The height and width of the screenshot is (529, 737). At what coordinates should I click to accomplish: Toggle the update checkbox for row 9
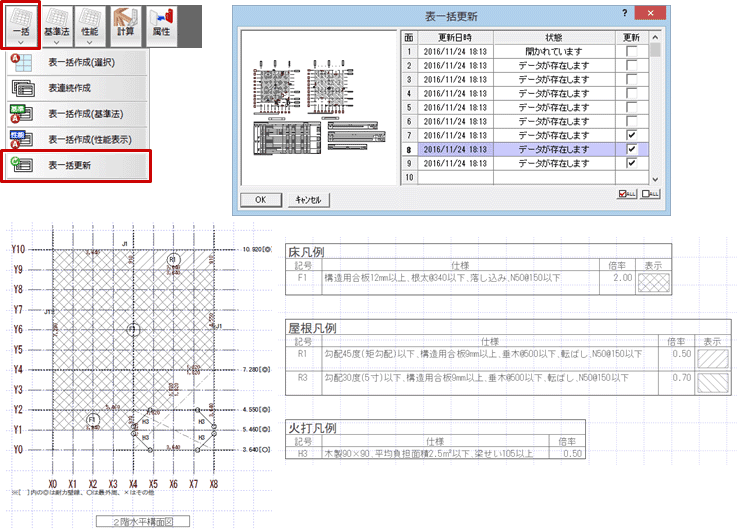(630, 162)
